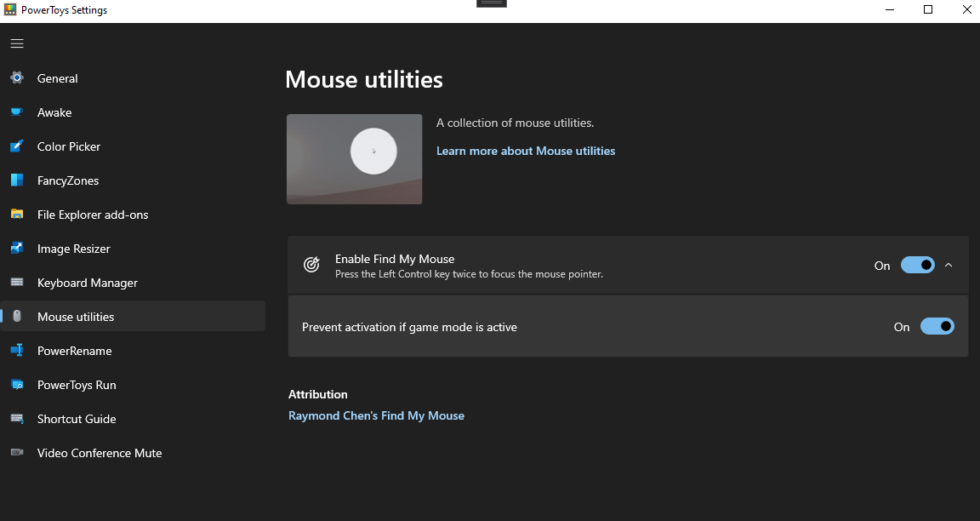Open Learn more about Mouse utilities link

(x=526, y=151)
